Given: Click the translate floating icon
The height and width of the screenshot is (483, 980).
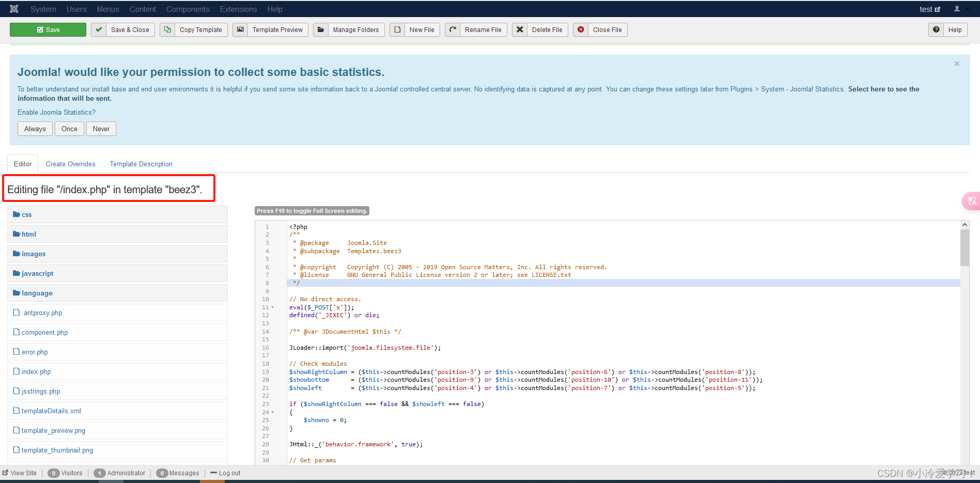Looking at the screenshot, I should (x=972, y=201).
